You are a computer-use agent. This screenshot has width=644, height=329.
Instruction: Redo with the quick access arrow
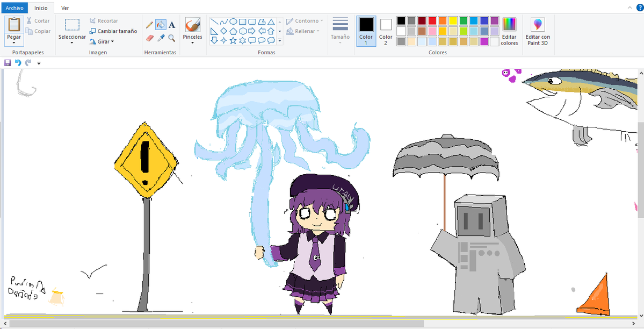point(28,62)
